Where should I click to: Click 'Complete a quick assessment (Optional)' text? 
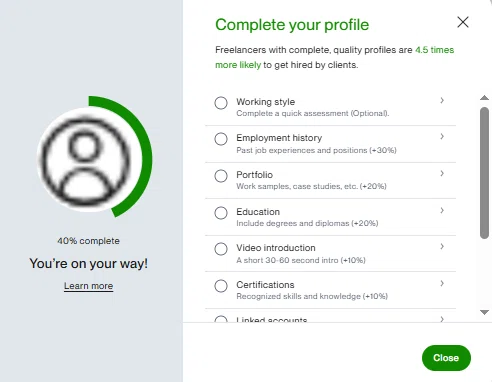pyautogui.click(x=313, y=113)
